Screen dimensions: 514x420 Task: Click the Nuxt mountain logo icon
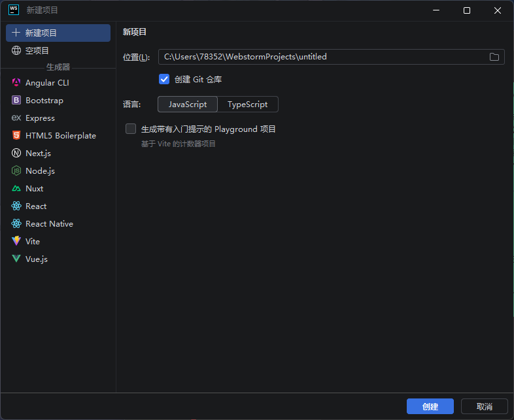16,188
